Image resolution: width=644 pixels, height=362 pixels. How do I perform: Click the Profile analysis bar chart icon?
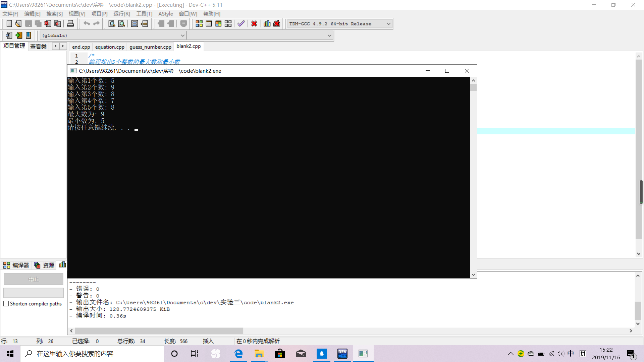(x=267, y=24)
